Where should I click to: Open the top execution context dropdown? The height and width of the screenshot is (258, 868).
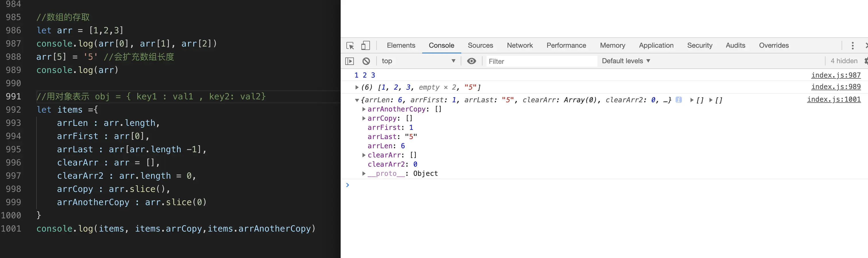[x=419, y=61]
